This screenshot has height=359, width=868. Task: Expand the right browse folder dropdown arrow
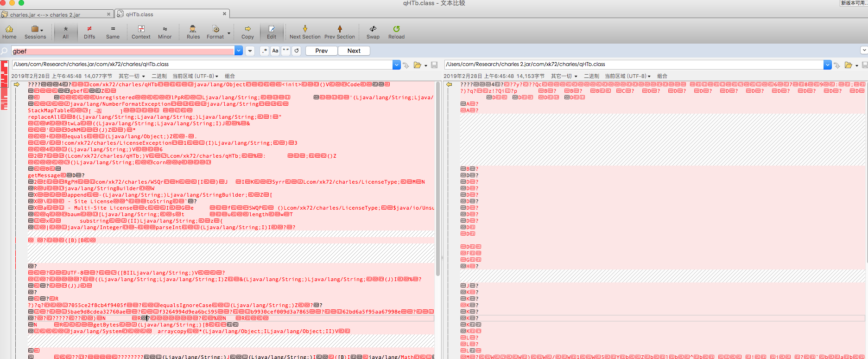857,66
